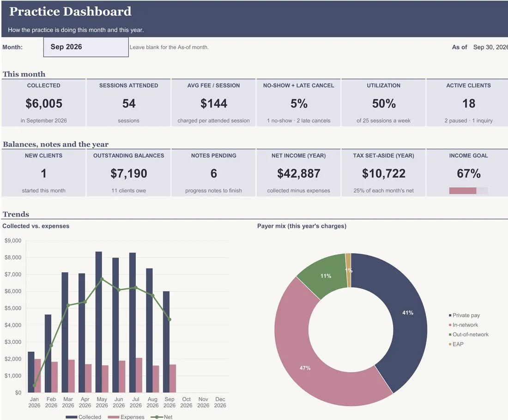Click the New Clients value "1"

point(44,174)
